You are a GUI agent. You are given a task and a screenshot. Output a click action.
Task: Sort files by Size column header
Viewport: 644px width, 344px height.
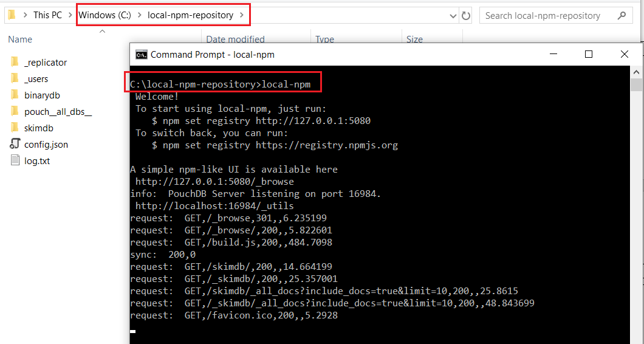pos(414,40)
